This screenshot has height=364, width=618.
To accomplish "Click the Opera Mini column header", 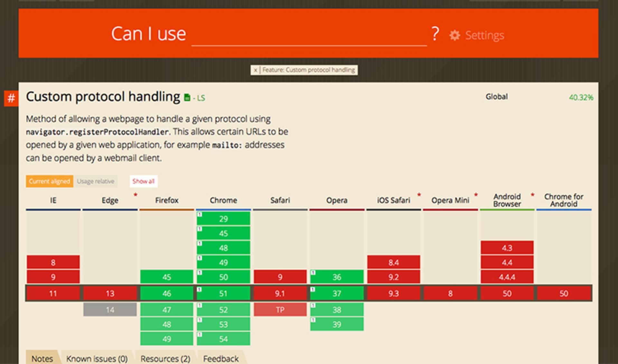I will pyautogui.click(x=450, y=200).
